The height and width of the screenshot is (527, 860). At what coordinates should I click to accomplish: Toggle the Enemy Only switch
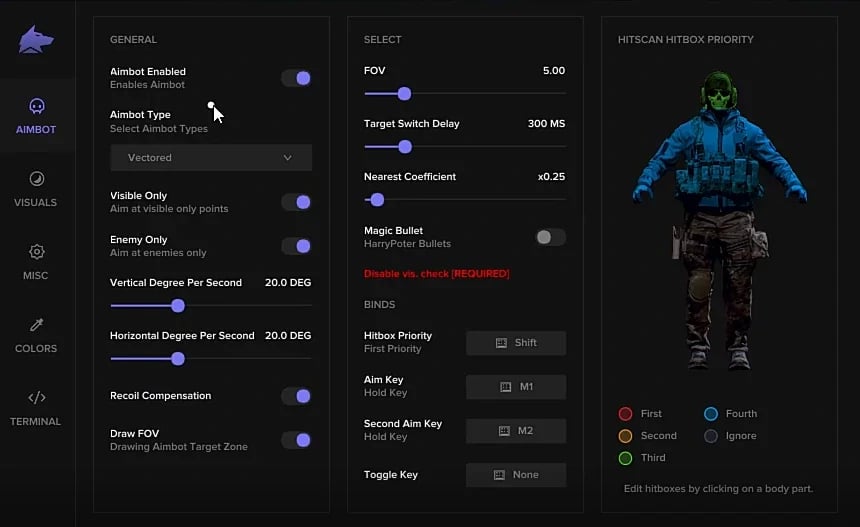[x=297, y=246]
